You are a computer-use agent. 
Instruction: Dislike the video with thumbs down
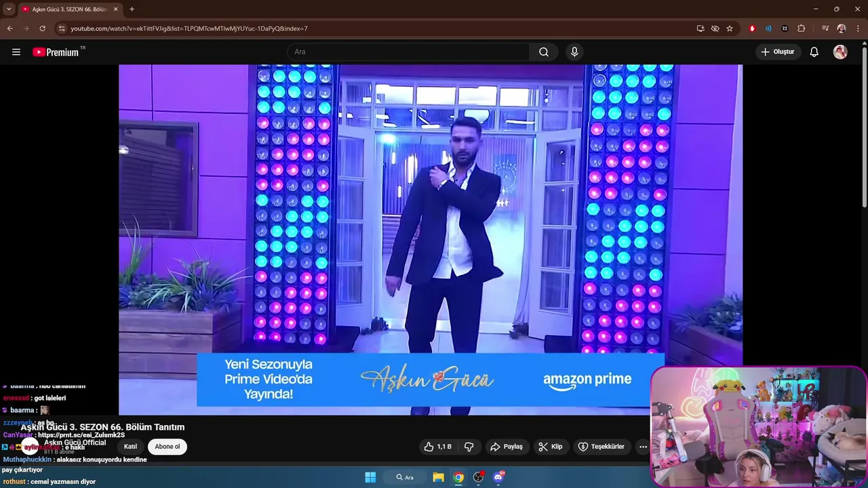point(469,447)
